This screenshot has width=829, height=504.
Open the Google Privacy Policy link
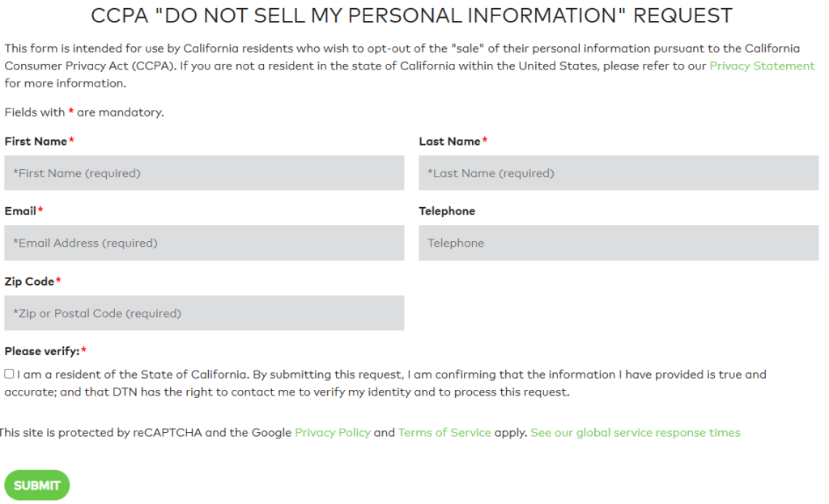(x=333, y=432)
